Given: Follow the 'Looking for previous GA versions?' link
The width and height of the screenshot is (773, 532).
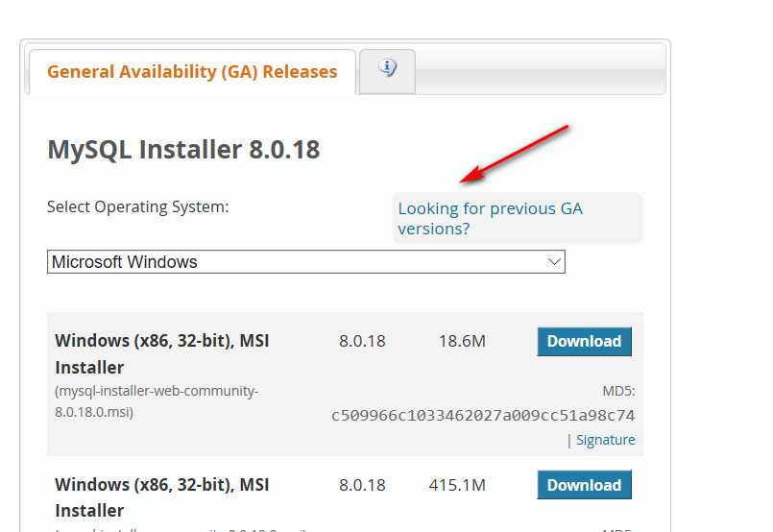Looking at the screenshot, I should point(490,218).
